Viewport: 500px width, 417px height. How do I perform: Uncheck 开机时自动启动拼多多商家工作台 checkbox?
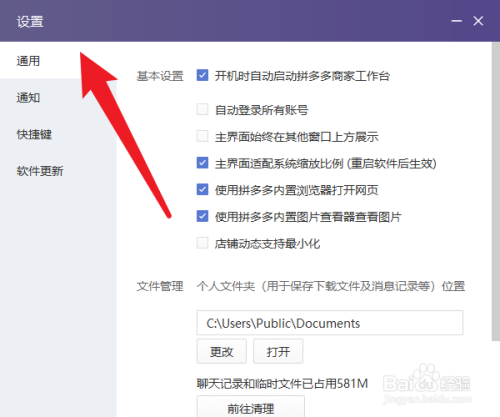[x=202, y=75]
